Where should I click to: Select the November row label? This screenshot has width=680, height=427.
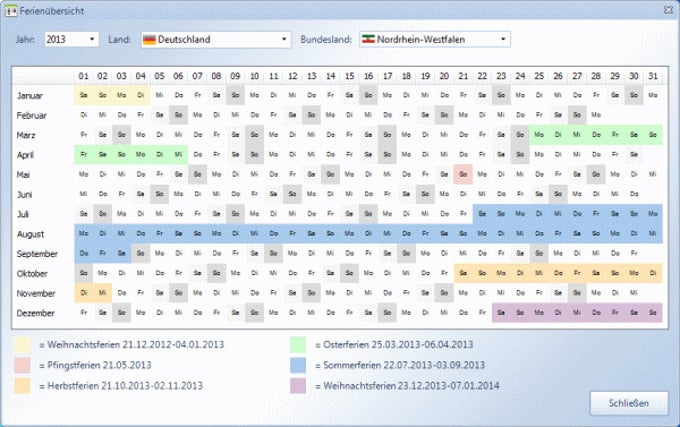(36, 293)
